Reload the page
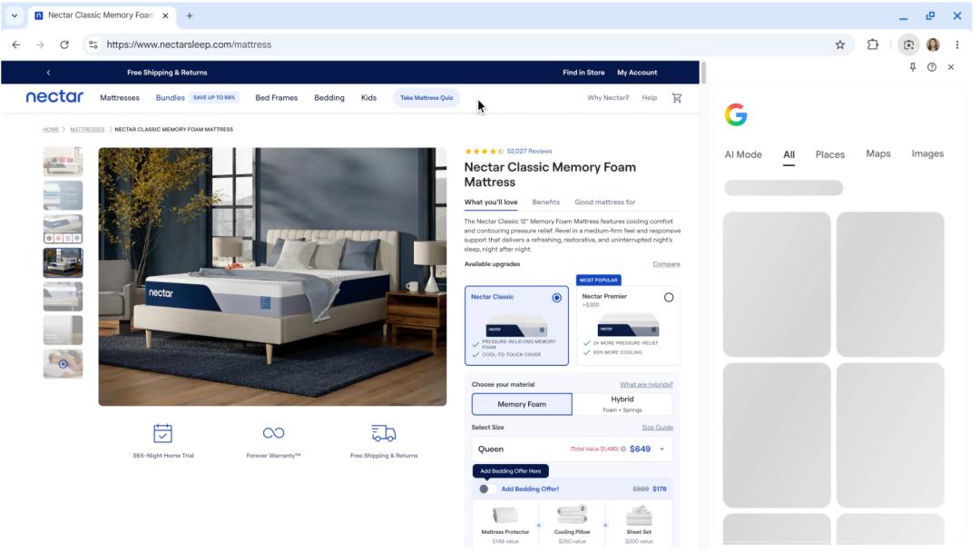This screenshot has height=553, width=980. (64, 44)
